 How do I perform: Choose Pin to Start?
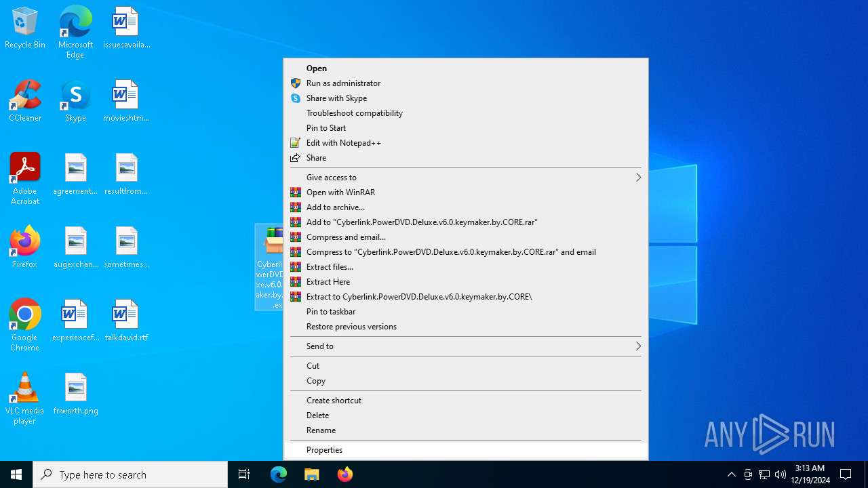(x=466, y=128)
